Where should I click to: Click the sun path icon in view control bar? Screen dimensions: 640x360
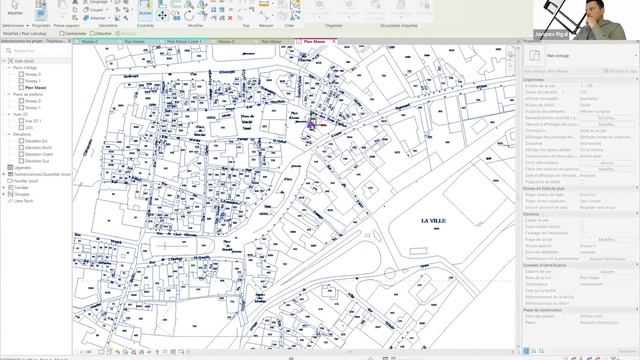[x=118, y=352]
